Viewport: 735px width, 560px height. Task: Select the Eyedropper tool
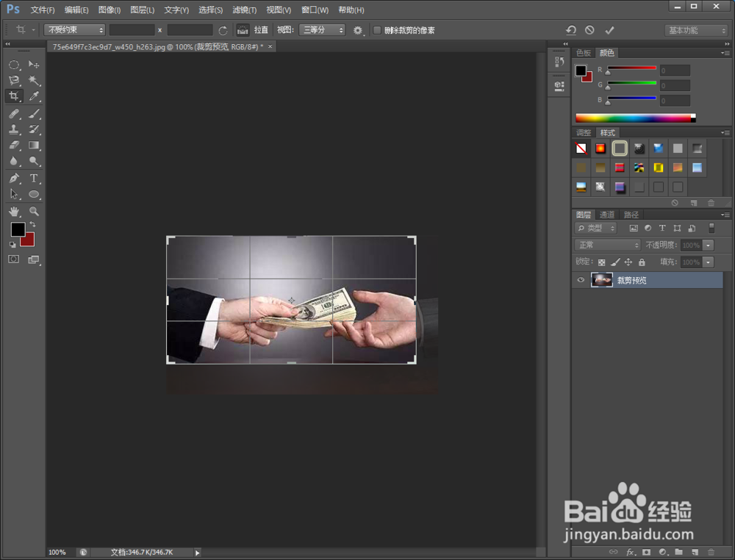click(x=34, y=96)
